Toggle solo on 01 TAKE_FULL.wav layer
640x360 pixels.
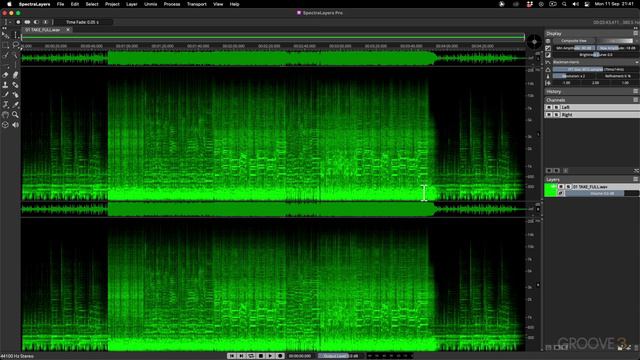click(568, 187)
